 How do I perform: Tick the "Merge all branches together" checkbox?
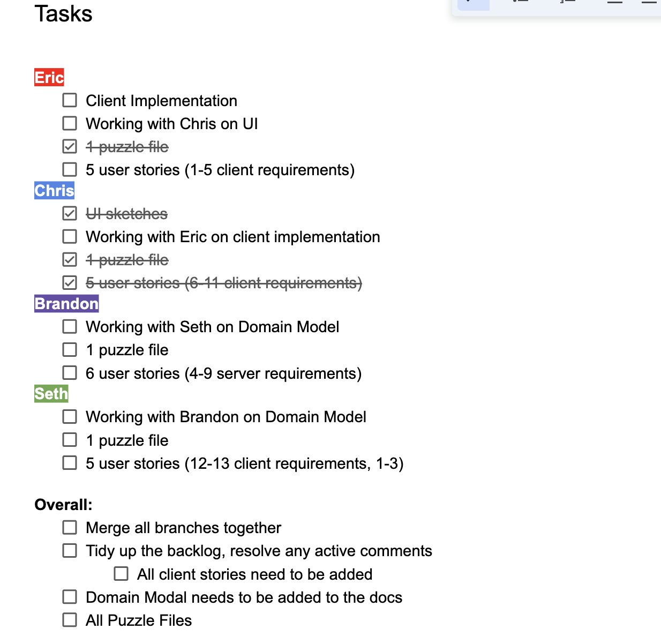(x=70, y=527)
